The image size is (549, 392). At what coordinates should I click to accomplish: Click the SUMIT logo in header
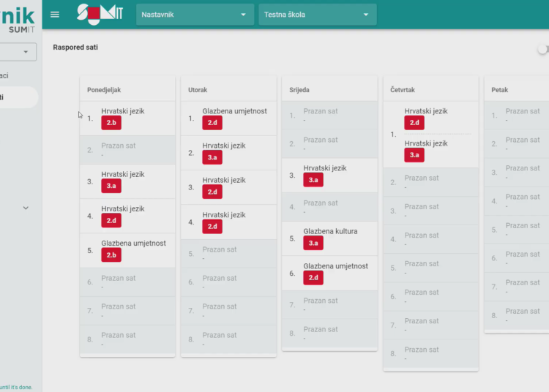click(100, 14)
